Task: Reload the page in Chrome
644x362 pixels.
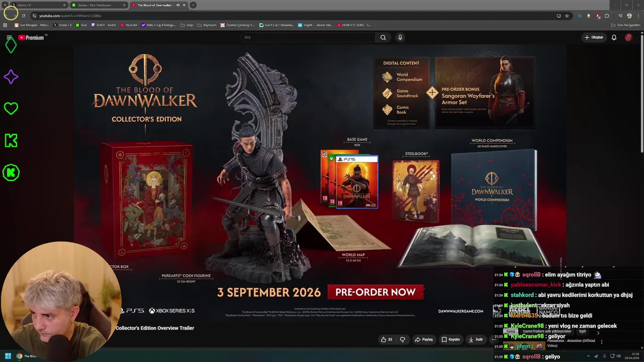Action: coord(23,16)
